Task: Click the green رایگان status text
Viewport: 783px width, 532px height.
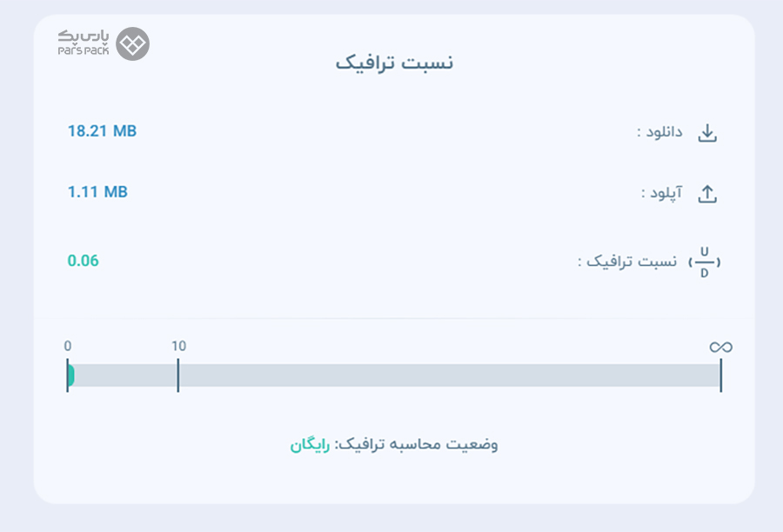Action: 310,445
